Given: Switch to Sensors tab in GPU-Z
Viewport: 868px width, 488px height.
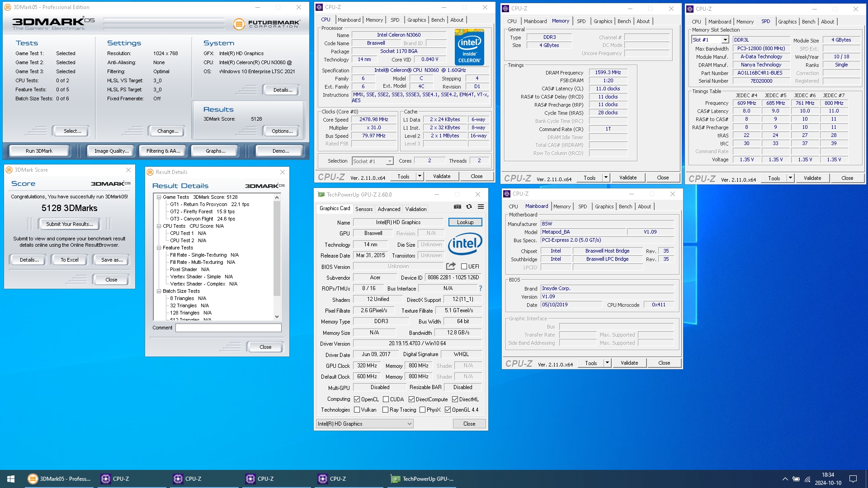Looking at the screenshot, I should pos(364,209).
